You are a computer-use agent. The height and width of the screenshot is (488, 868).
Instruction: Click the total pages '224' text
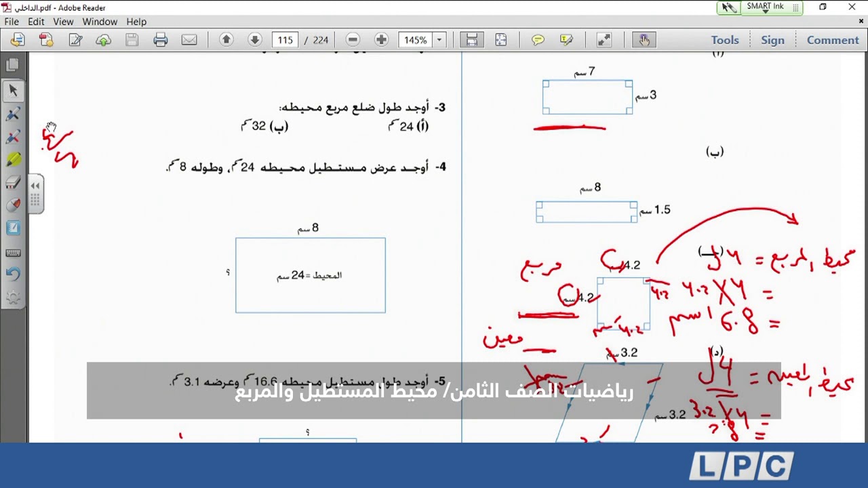point(321,40)
